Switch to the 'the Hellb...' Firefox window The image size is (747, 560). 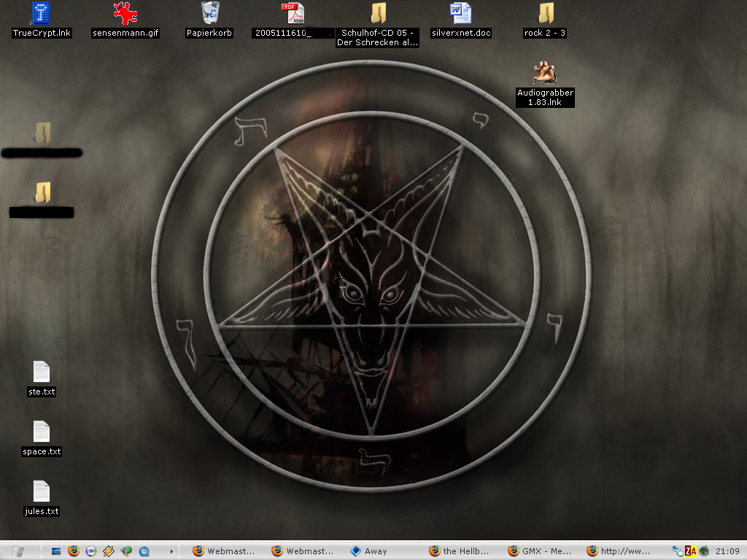pos(460,551)
